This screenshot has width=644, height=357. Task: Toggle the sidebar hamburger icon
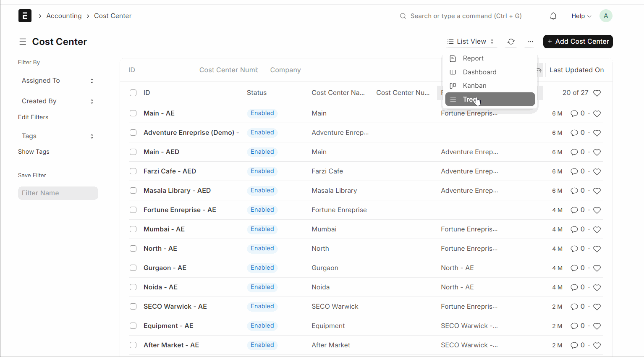[23, 42]
